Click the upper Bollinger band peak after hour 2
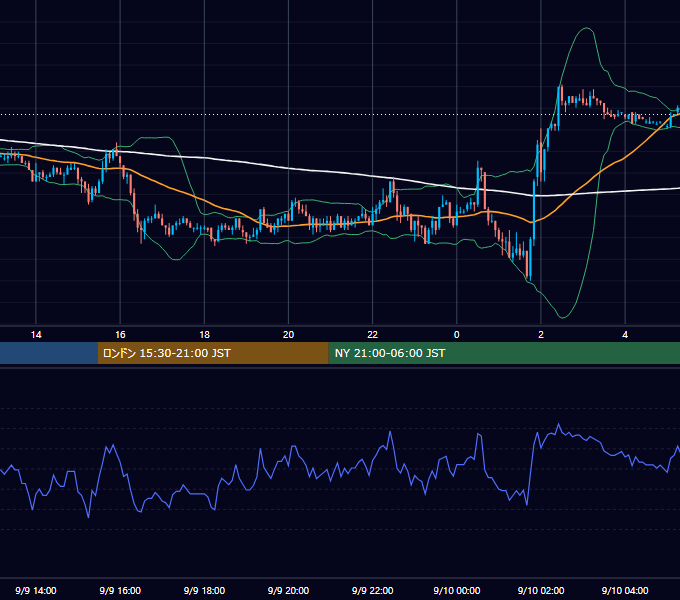 click(587, 28)
